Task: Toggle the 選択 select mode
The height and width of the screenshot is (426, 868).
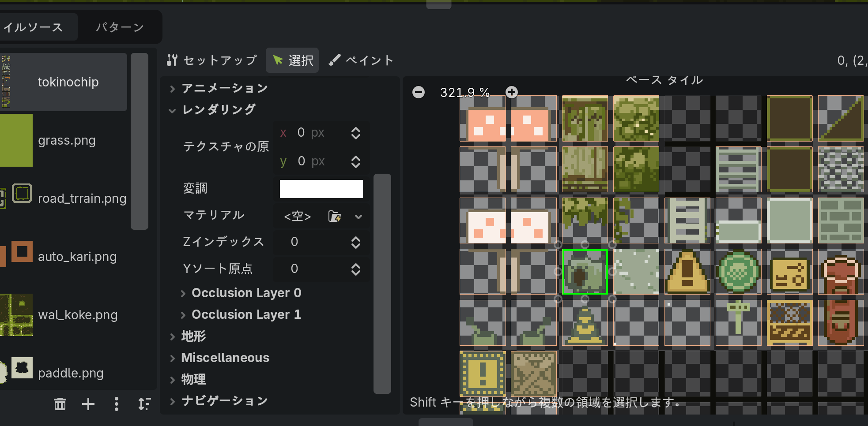Action: 292,60
